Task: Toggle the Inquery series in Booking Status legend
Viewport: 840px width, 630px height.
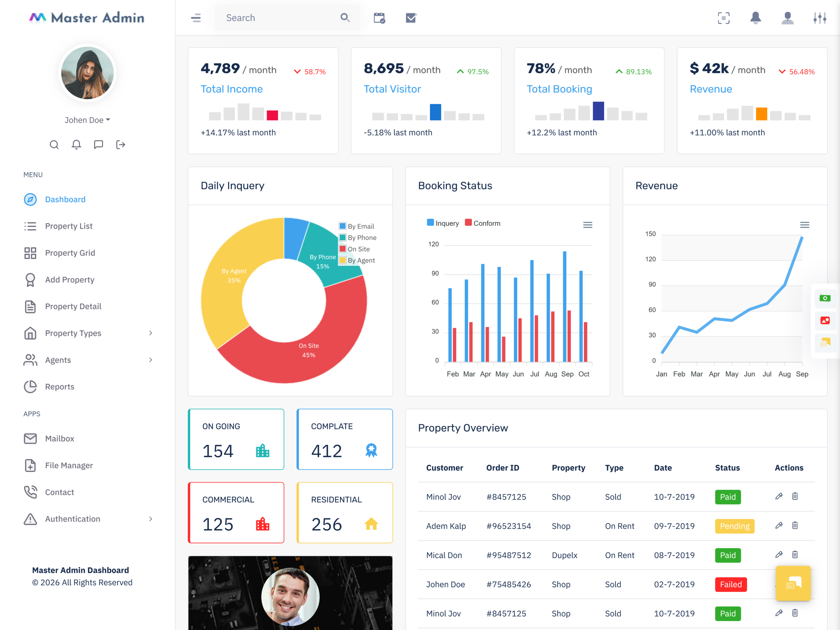Action: pyautogui.click(x=443, y=223)
